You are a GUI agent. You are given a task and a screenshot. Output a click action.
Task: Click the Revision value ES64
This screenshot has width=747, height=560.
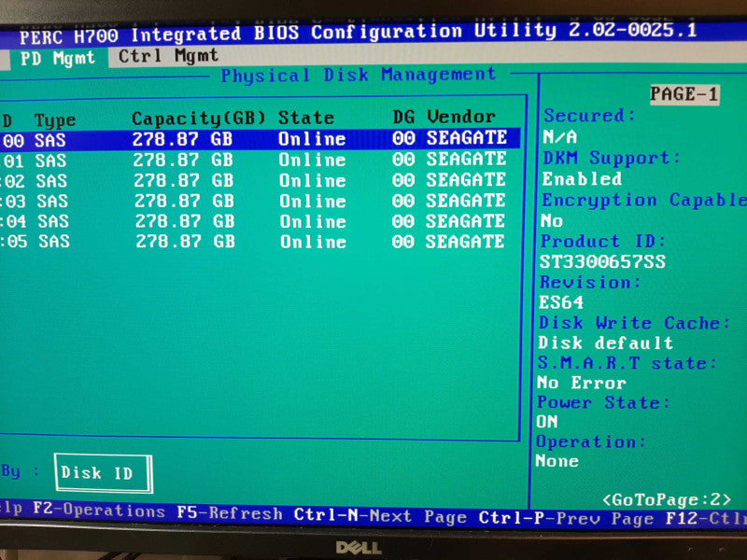coord(561,302)
